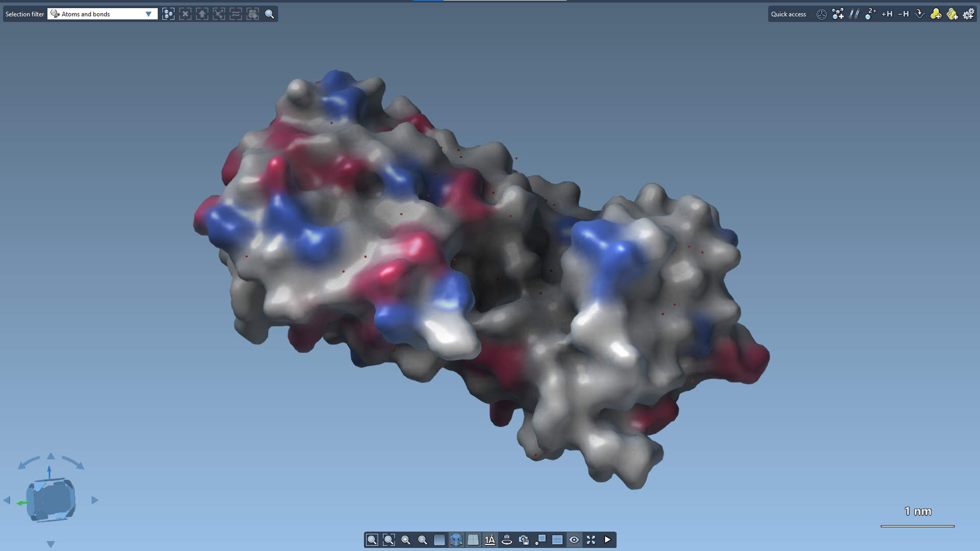The image size is (980, 551).
Task: Click the background color square button
Action: click(439, 540)
